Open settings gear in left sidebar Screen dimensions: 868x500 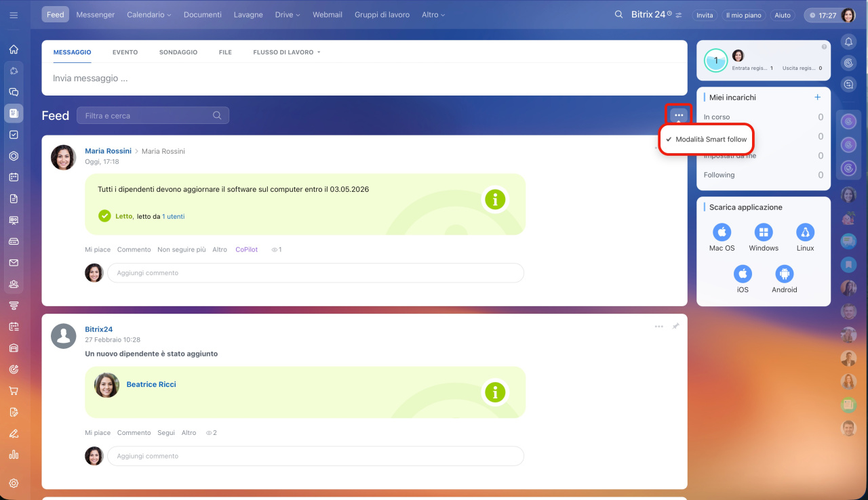point(14,483)
